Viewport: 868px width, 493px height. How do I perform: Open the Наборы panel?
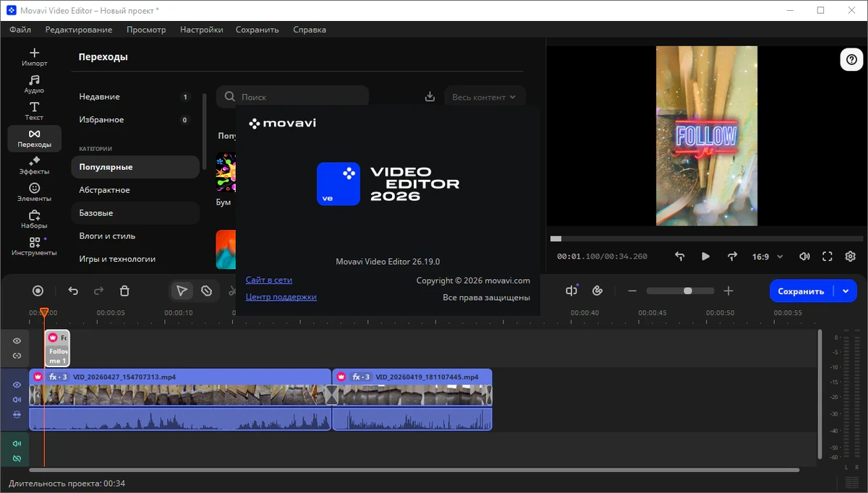[34, 219]
